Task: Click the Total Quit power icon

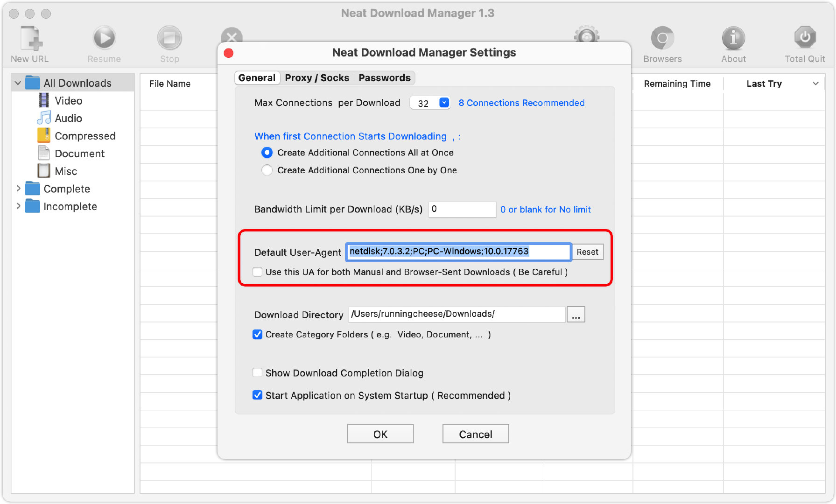Action: (805, 37)
